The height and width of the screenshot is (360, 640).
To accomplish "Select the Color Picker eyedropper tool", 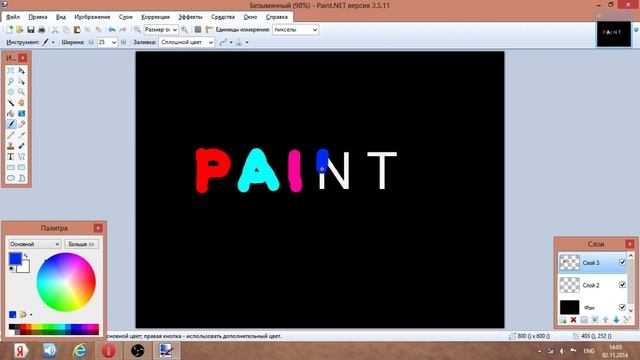I will tap(22, 135).
